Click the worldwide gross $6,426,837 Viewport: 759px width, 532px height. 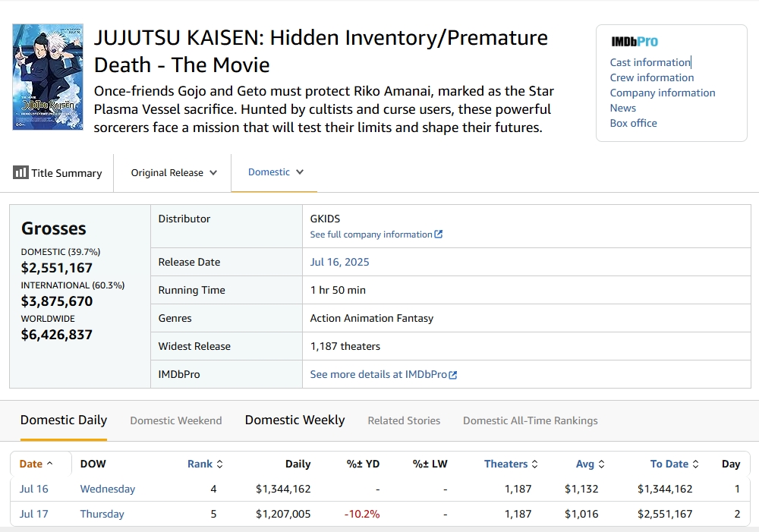tap(57, 335)
